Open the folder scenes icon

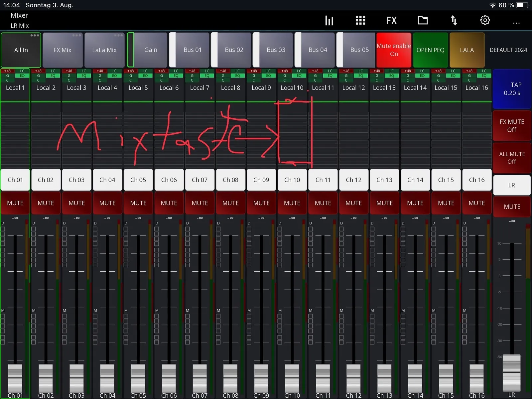pyautogui.click(x=423, y=21)
